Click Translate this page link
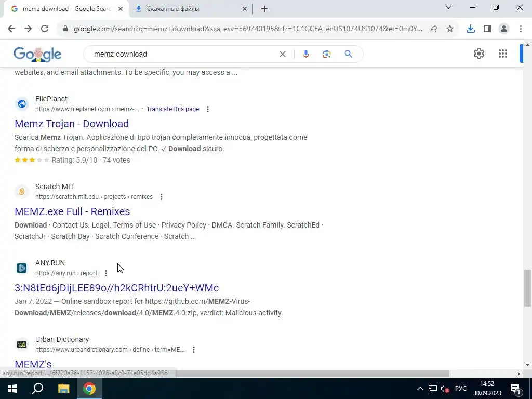Image resolution: width=532 pixels, height=399 pixels. (172, 109)
